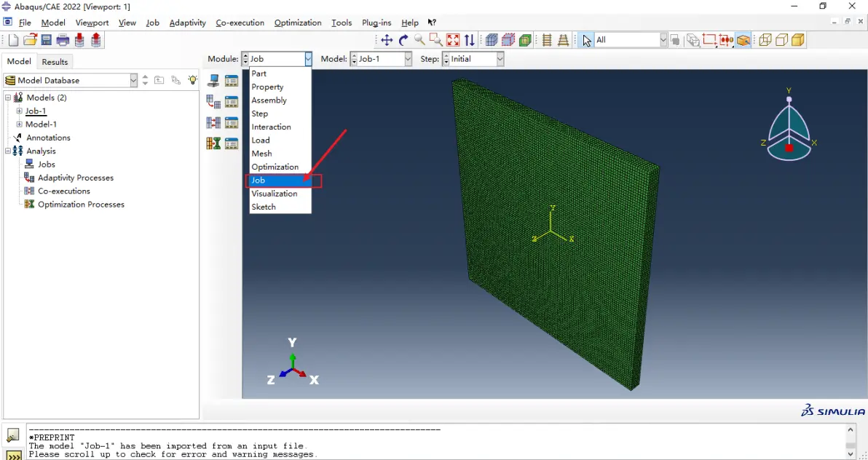
Task: Click the Cycle Views arrows icon
Action: [470, 40]
